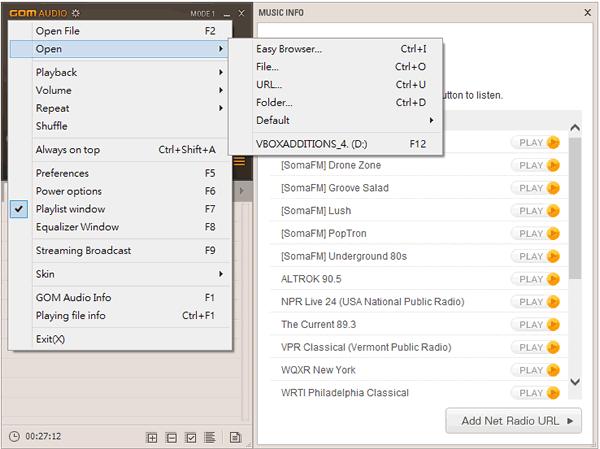Screen dimensions: 600x449
Task: Play NPR Live 24 radio
Action: tap(535, 302)
